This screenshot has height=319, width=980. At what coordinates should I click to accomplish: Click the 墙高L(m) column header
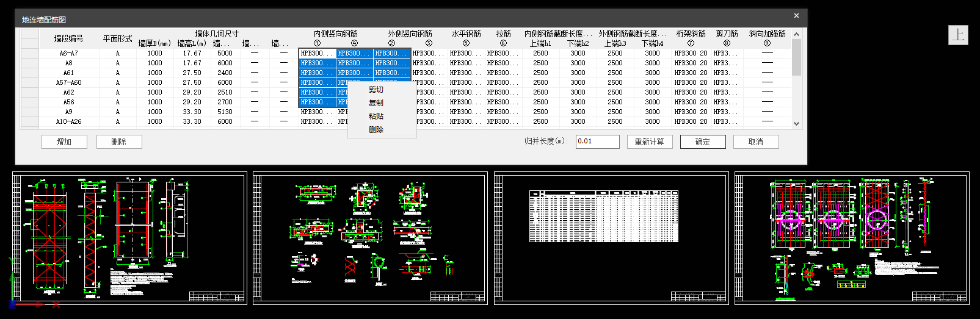192,44
